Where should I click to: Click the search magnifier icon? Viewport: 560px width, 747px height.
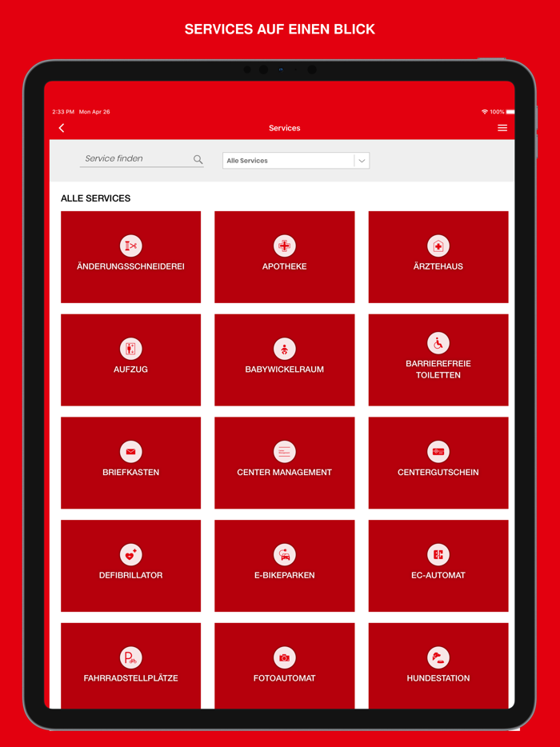[x=198, y=160]
